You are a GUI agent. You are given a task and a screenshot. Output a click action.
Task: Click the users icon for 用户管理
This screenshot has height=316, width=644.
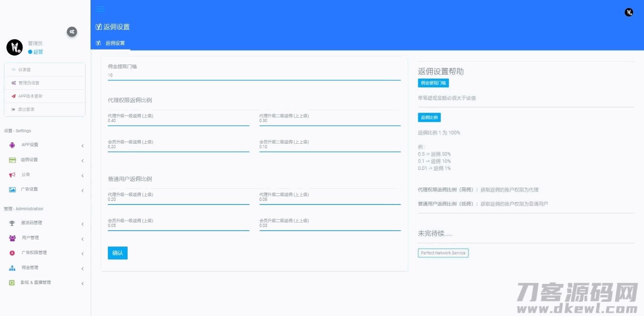pyautogui.click(x=12, y=238)
